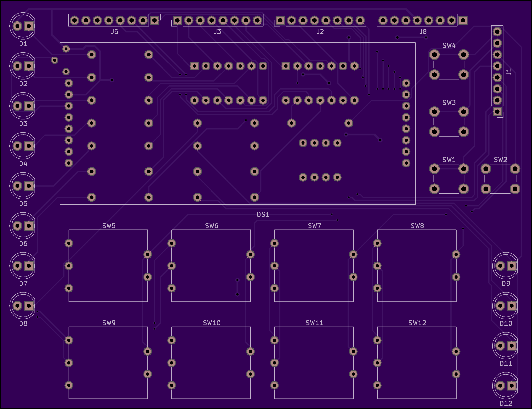
Task: Click the SW7 switch label
Action: click(x=314, y=226)
